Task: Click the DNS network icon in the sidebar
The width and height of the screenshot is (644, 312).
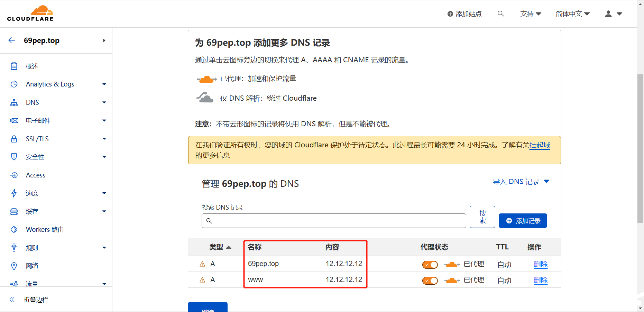Action: 14,102
